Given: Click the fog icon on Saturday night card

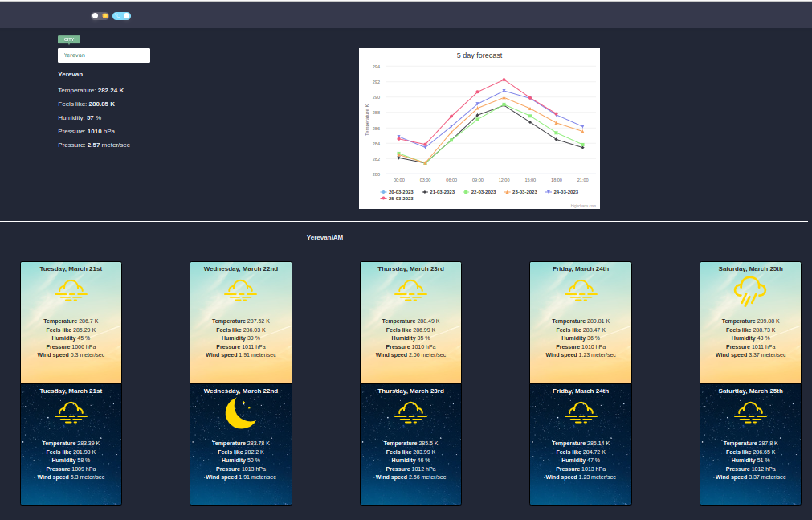Looking at the screenshot, I should click(749, 411).
